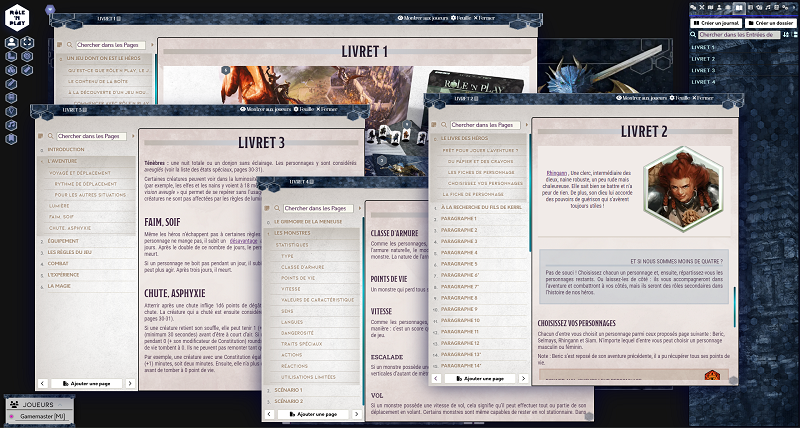Open the Journal tab in right sidebar
This screenshot has height=428, width=800.
tap(738, 7)
